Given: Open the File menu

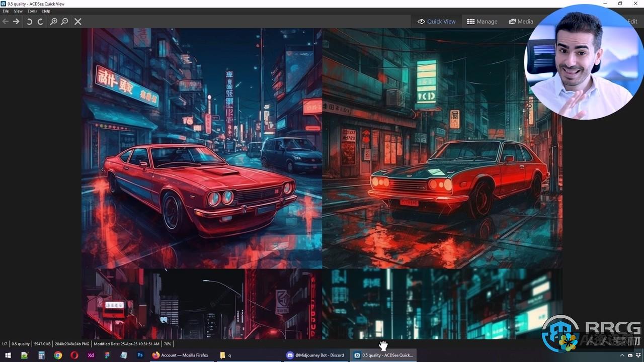Looking at the screenshot, I should [x=6, y=11].
